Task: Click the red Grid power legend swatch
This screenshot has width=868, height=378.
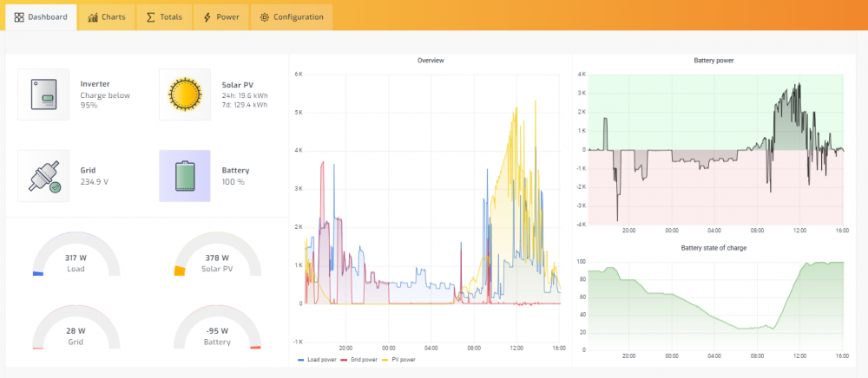Action: 343,360
